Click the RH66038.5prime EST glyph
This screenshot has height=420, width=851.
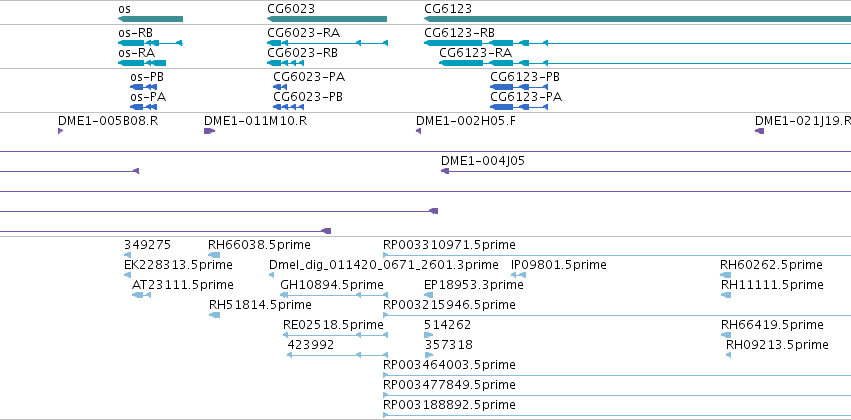tap(214, 255)
